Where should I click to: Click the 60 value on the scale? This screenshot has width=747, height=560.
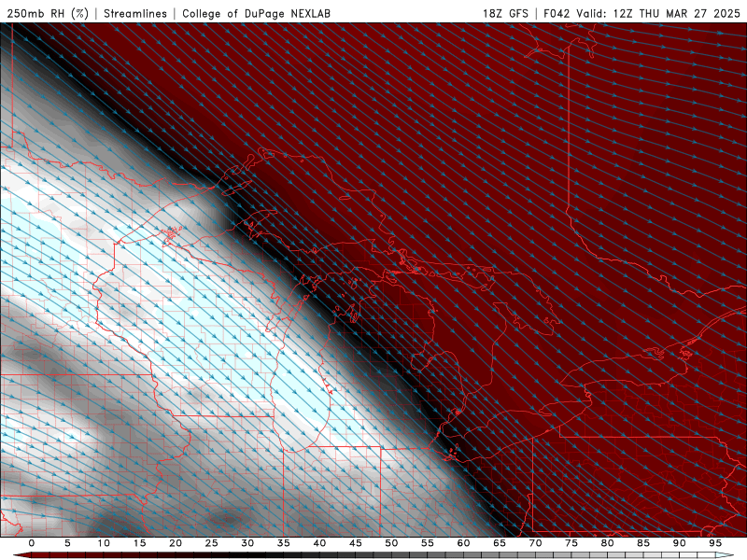(463, 543)
